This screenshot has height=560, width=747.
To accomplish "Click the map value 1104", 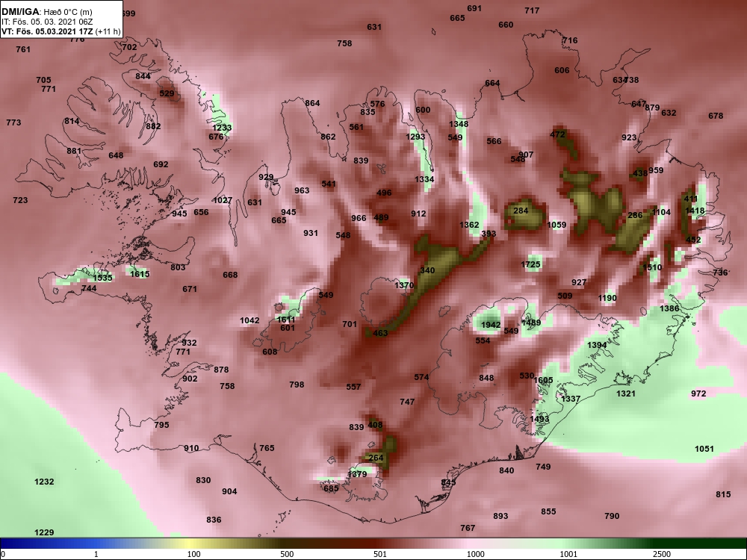I will (x=661, y=212).
